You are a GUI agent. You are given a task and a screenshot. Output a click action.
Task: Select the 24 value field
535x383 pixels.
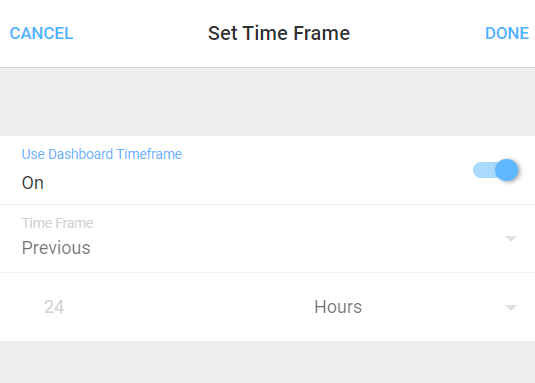tap(54, 307)
